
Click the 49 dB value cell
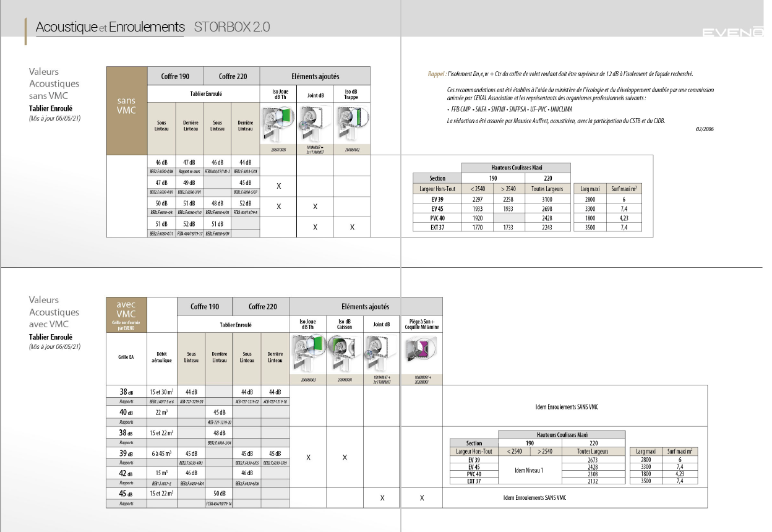pyautogui.click(x=190, y=183)
